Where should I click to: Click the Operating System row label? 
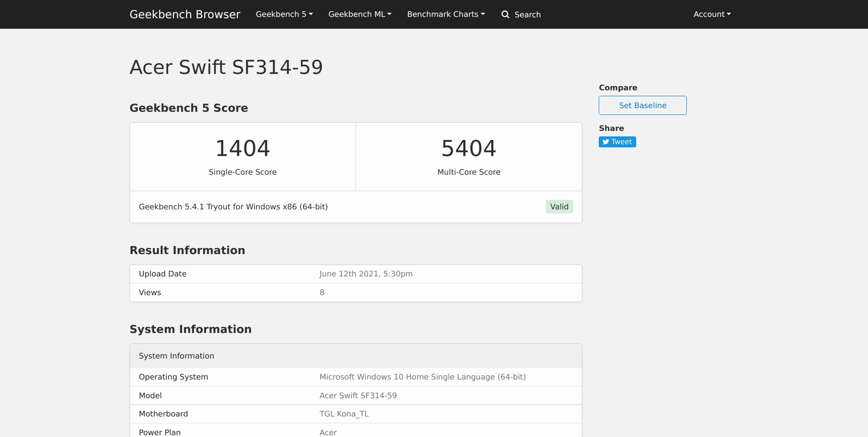point(173,377)
